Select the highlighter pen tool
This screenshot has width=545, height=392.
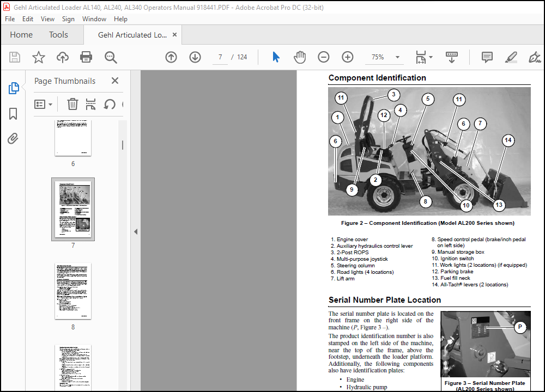[x=511, y=57]
